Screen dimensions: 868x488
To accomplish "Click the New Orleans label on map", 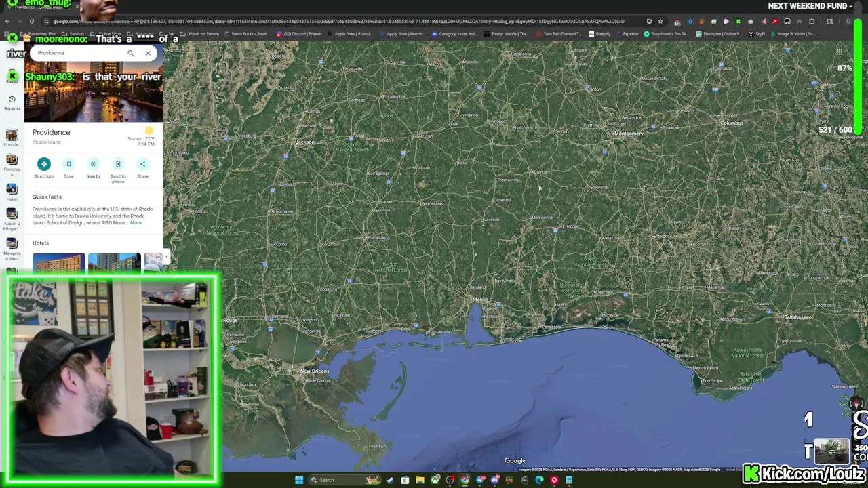I will pyautogui.click(x=315, y=371).
